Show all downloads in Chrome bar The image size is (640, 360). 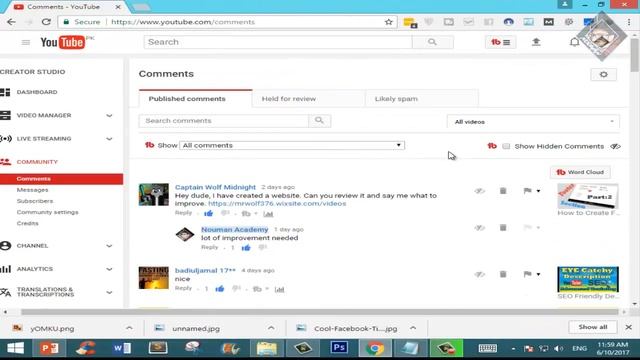593,327
